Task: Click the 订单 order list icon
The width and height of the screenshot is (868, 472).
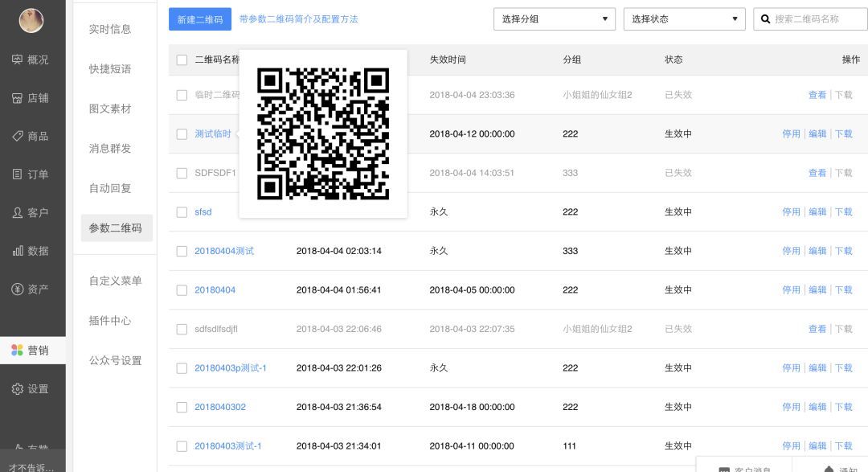Action: (x=17, y=174)
